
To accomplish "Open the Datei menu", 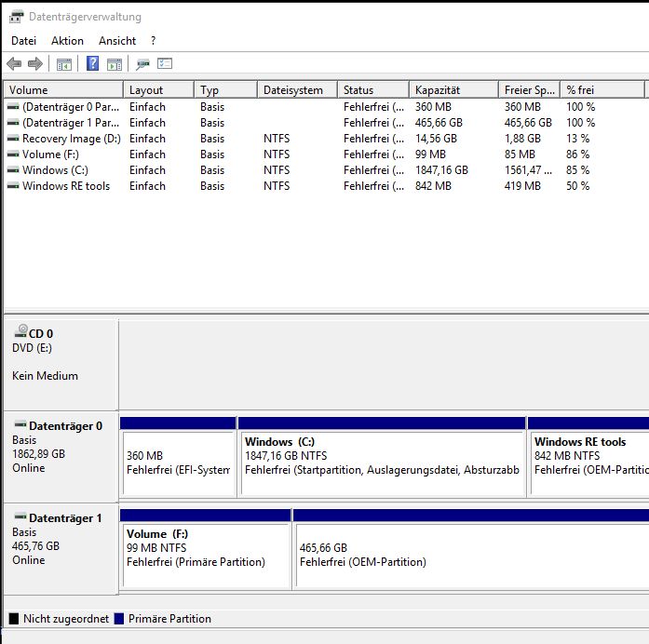I will click(x=23, y=41).
